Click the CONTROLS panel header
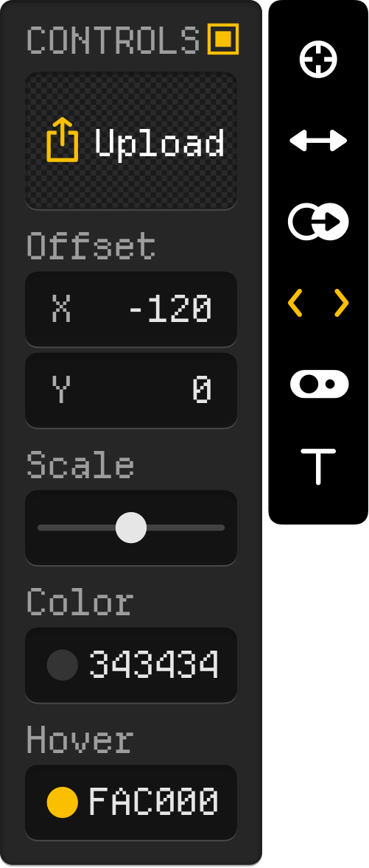Screen dimensions: 369x868 [113, 40]
